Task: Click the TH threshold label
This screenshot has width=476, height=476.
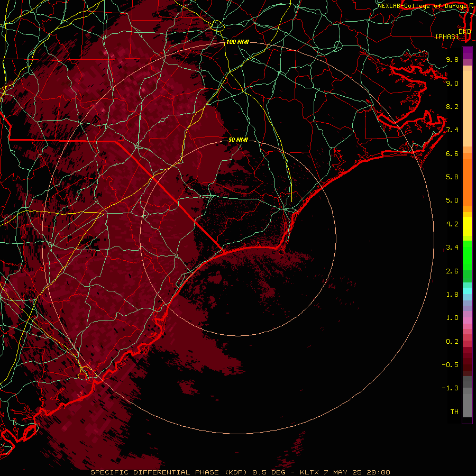Action: click(x=454, y=412)
